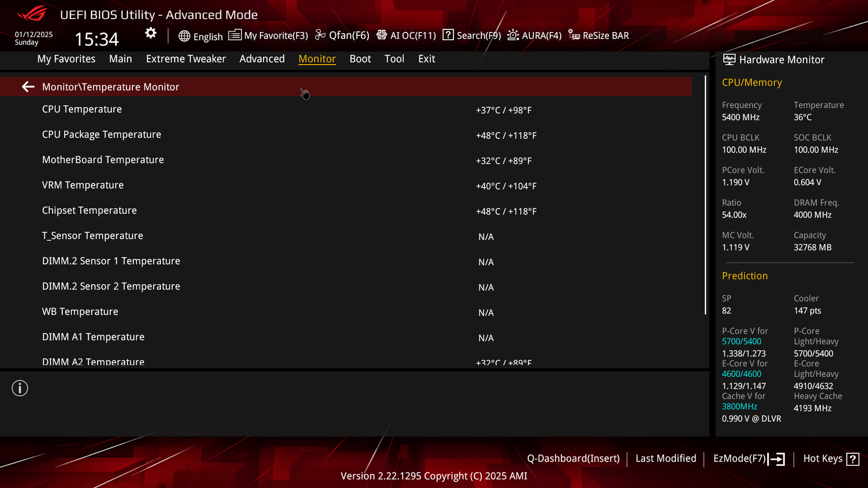The height and width of the screenshot is (488, 868).
Task: Open AURA(F4) lighting options
Action: pos(541,35)
